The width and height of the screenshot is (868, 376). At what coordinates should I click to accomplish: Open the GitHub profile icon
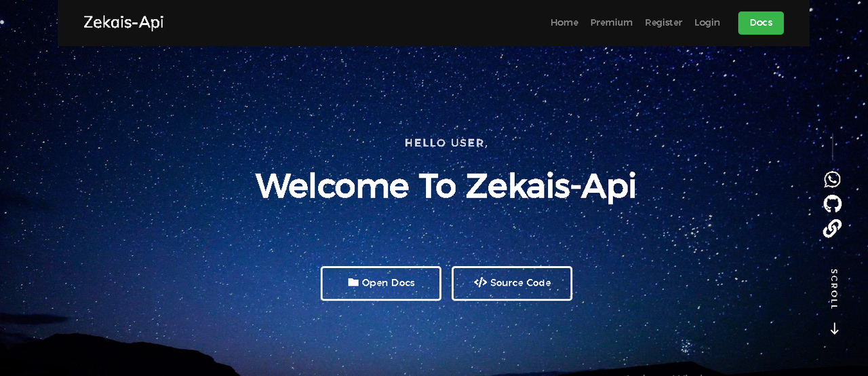click(832, 204)
